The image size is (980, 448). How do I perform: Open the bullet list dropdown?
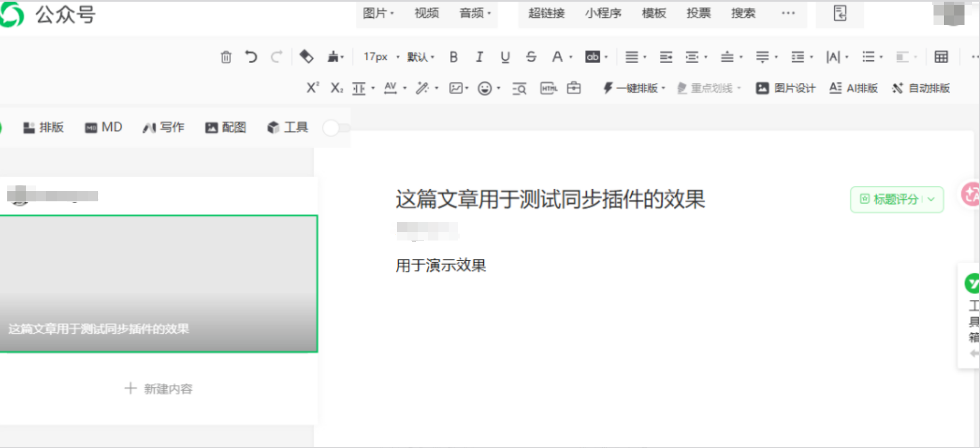tap(872, 57)
